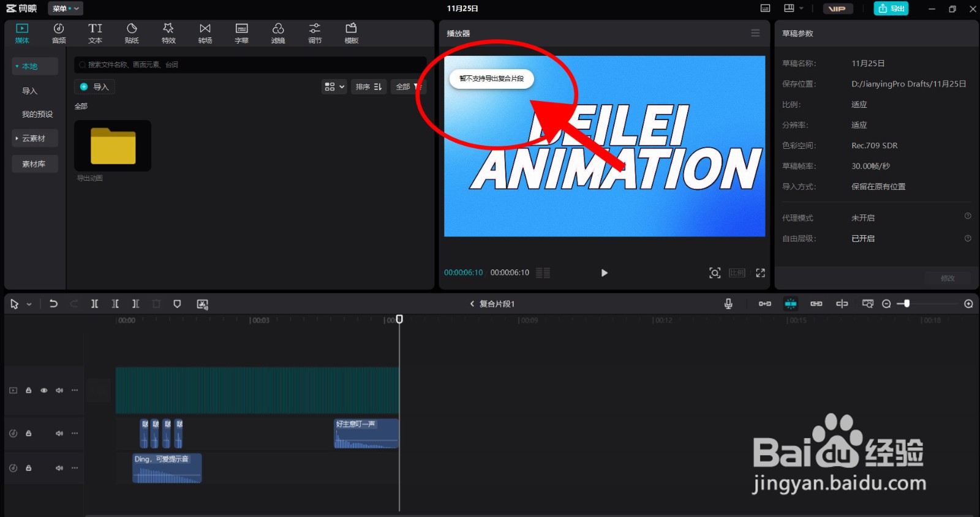This screenshot has height=517, width=980.
Task: Mute the video track audio
Action: (59, 390)
